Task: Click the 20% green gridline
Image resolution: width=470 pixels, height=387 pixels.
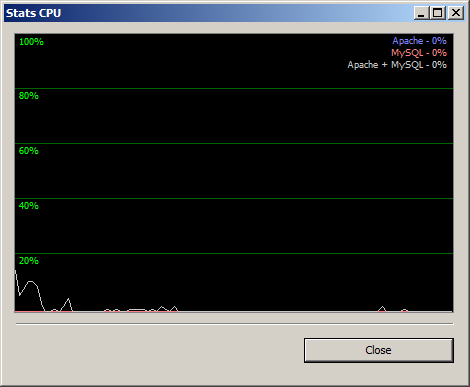Action: coord(234,253)
